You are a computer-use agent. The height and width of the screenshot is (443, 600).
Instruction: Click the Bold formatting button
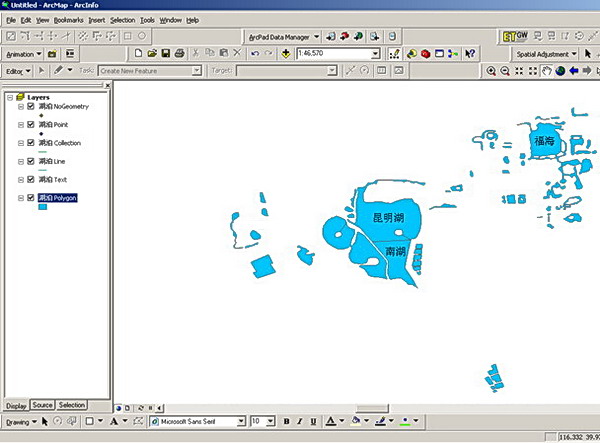pyautogui.click(x=285, y=422)
